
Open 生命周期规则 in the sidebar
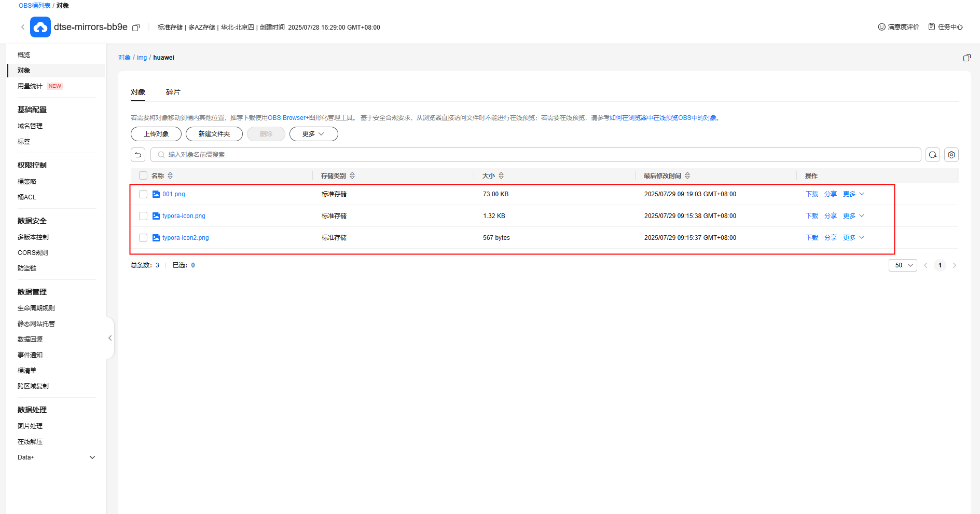[36, 308]
